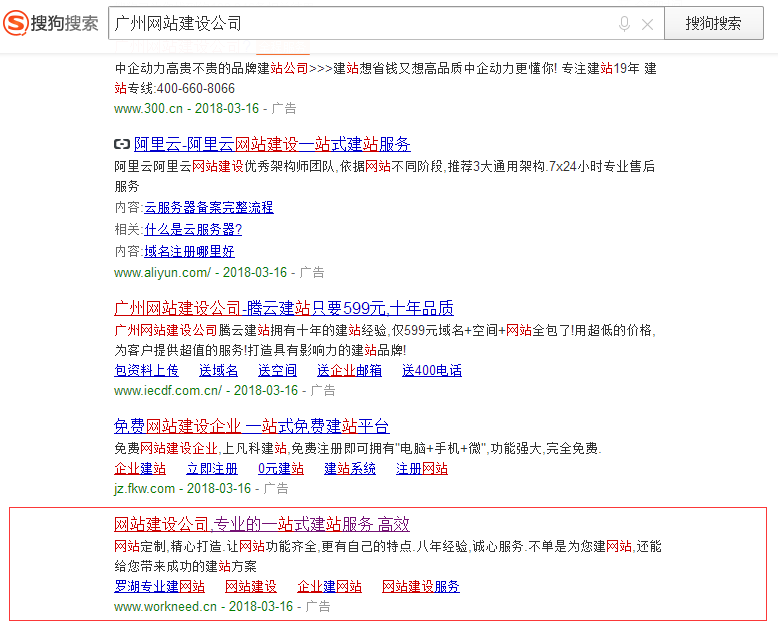Open the 免费网站建设企业 result title
The height and width of the screenshot is (626, 778).
coord(252,426)
